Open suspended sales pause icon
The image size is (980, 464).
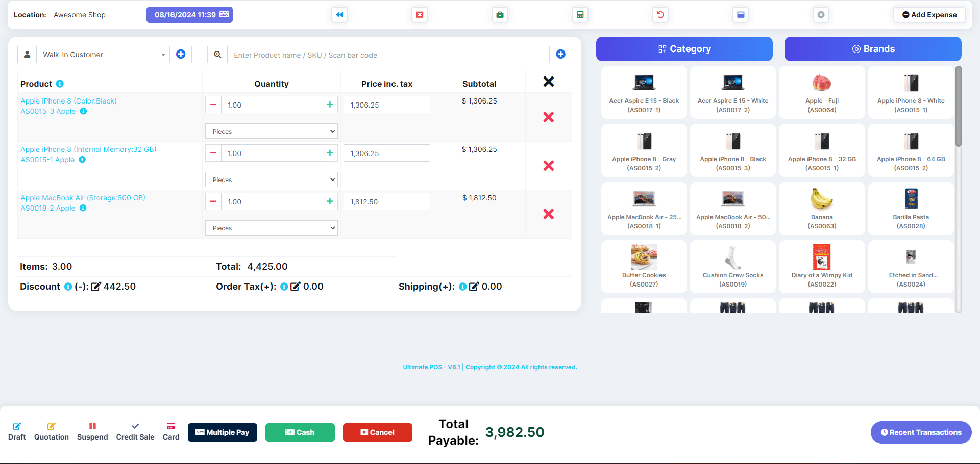[x=821, y=15]
